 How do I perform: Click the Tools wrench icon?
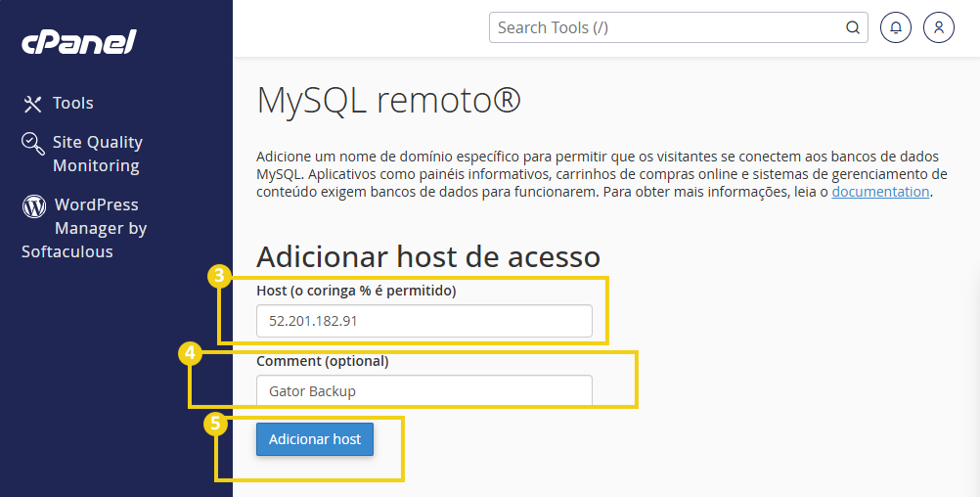click(32, 104)
